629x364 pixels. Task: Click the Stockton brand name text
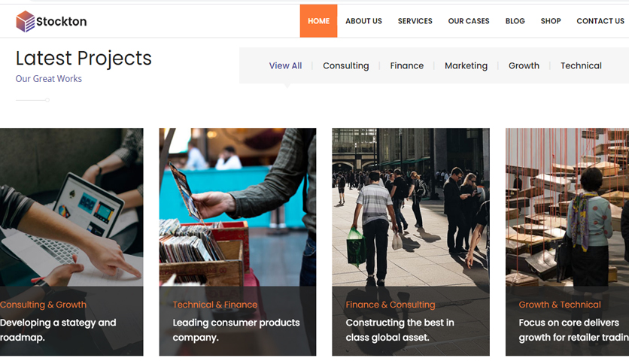pos(62,21)
